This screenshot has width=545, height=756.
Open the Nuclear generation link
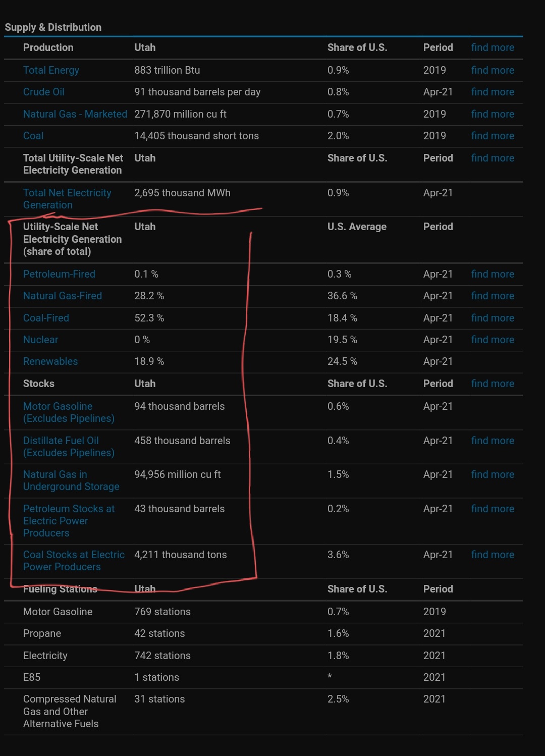pos(40,340)
